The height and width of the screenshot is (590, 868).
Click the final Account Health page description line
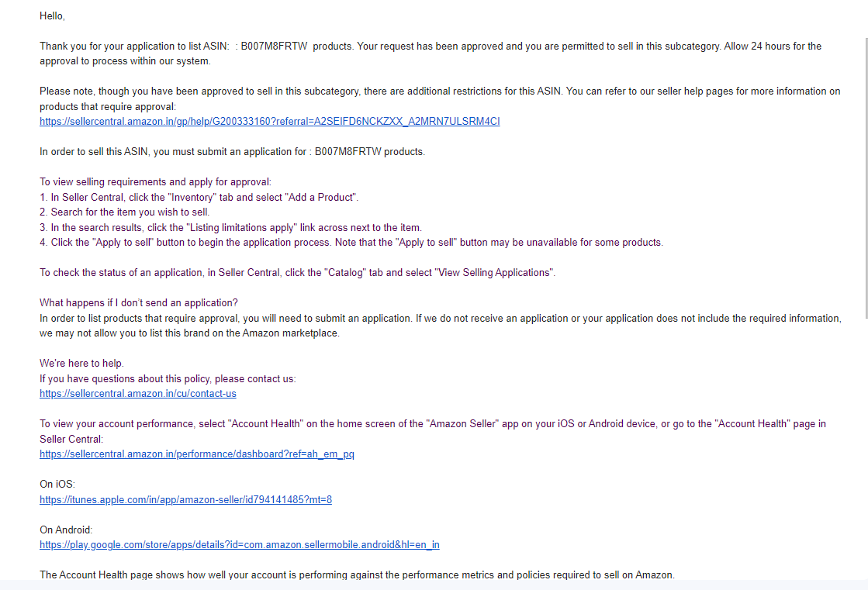coord(357,574)
